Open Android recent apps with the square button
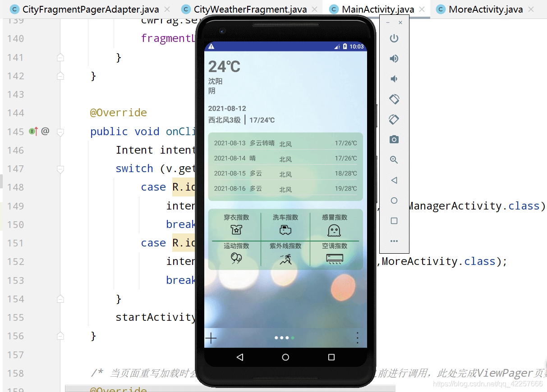 coord(331,356)
